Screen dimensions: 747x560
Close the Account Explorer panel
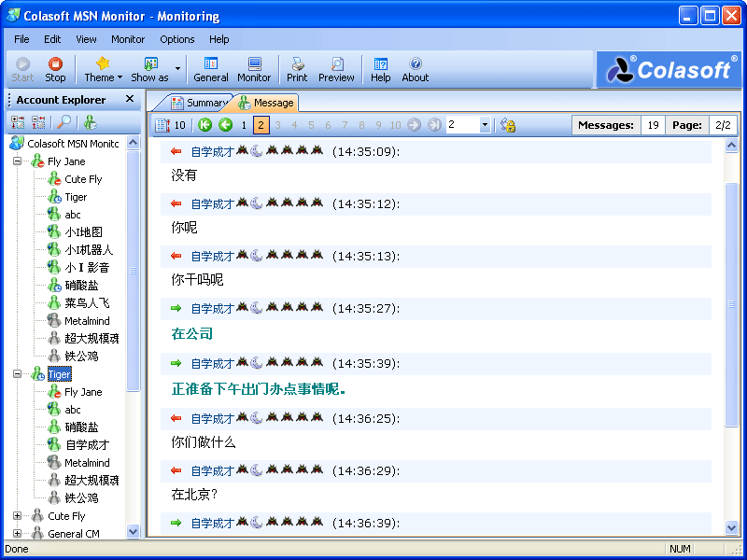click(x=130, y=99)
